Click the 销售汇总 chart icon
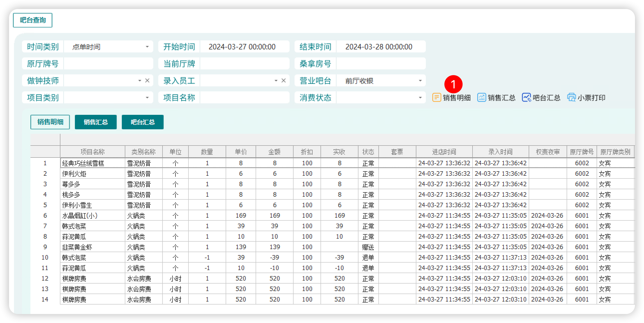 [482, 98]
